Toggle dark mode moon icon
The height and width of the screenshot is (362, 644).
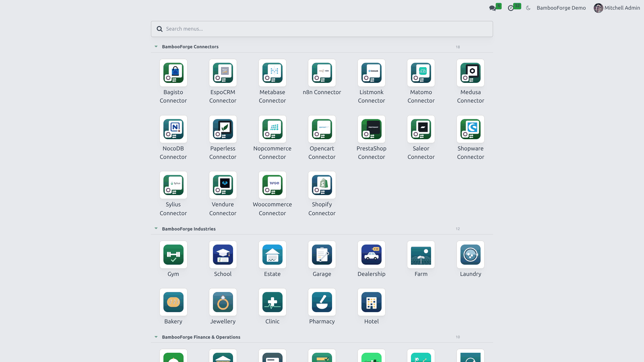[528, 8]
